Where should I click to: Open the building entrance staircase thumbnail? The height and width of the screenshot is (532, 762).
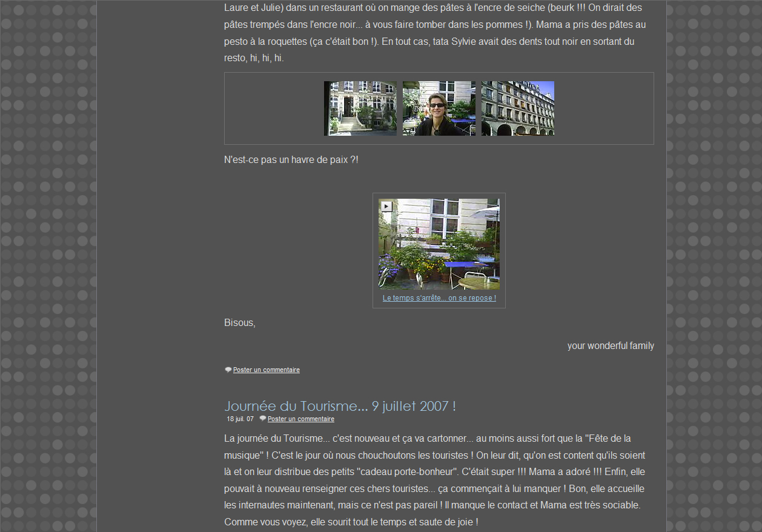[x=360, y=108]
